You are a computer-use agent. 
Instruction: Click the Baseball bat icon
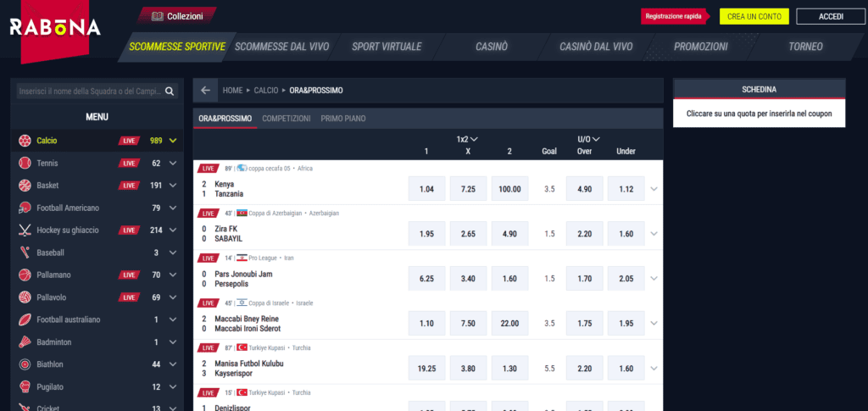click(x=25, y=253)
